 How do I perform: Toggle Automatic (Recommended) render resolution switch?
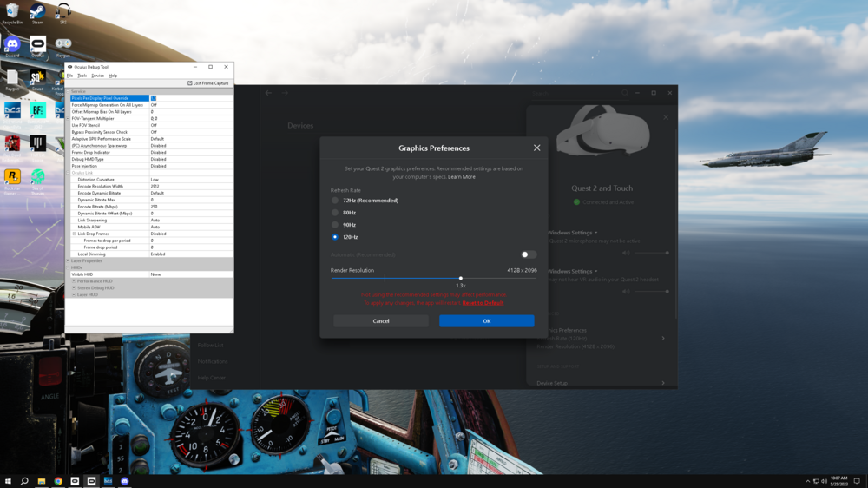529,254
